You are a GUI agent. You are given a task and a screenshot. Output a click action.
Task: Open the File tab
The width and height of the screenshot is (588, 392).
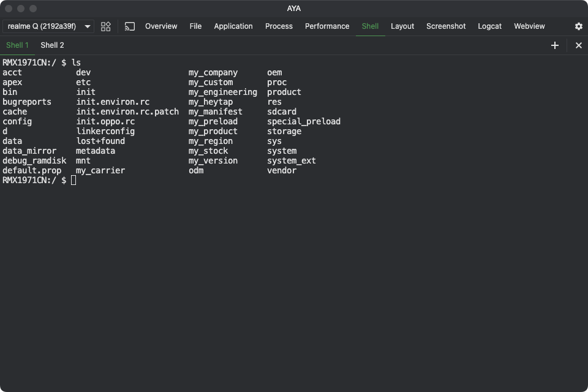(x=195, y=26)
